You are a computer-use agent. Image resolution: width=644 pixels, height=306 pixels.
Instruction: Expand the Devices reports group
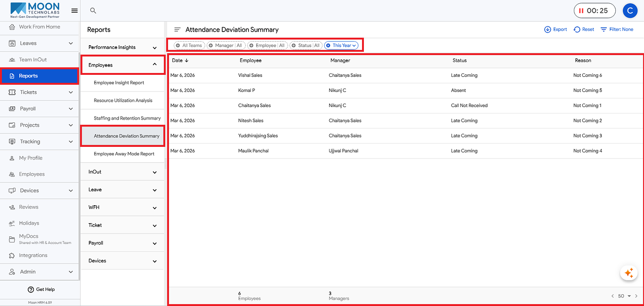[x=122, y=261]
